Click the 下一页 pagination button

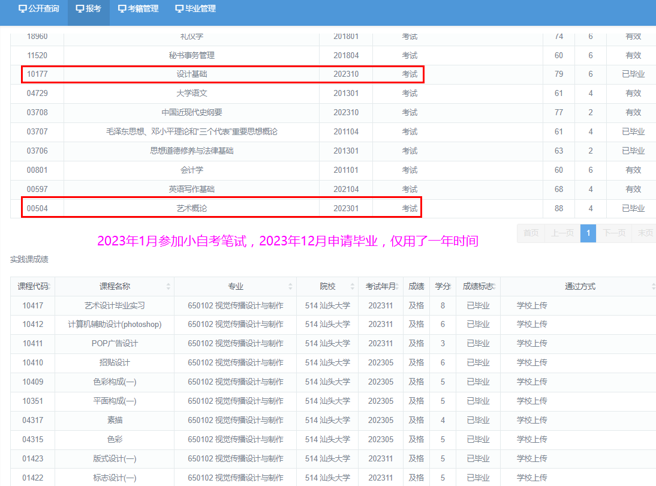pyautogui.click(x=614, y=233)
